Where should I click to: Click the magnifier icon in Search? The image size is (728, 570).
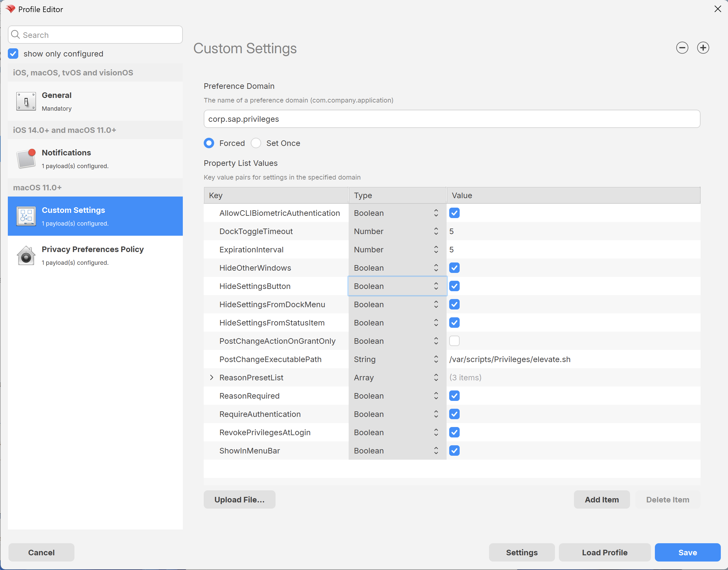[15, 34]
